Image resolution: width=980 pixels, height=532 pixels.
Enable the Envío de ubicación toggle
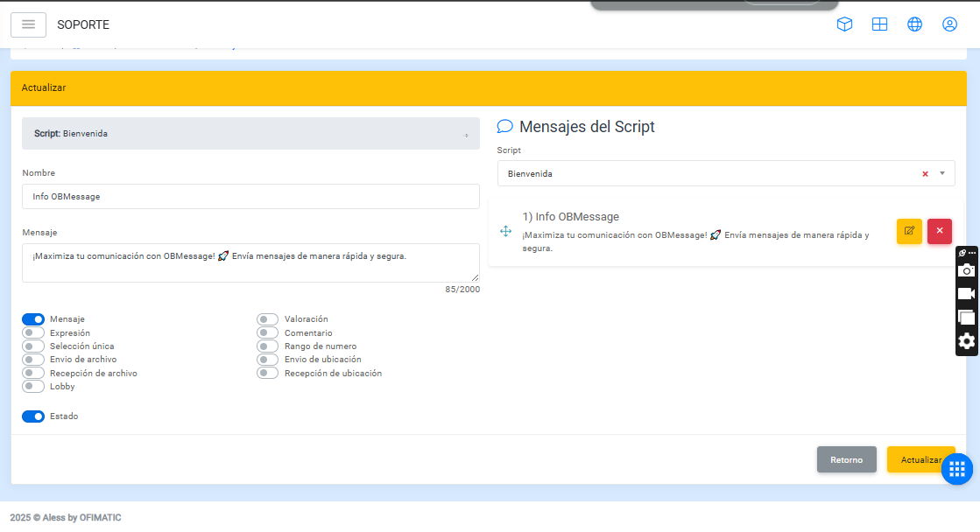(267, 360)
